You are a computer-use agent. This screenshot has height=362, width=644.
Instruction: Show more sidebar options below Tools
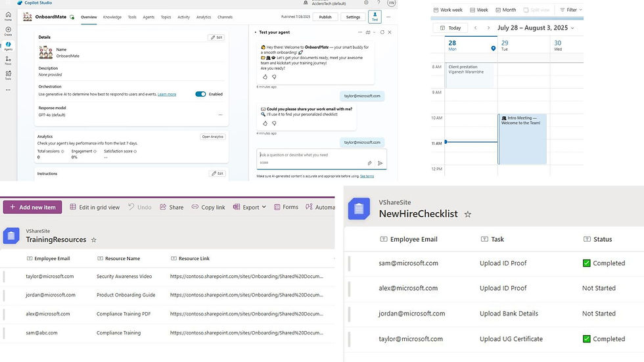pyautogui.click(x=8, y=90)
